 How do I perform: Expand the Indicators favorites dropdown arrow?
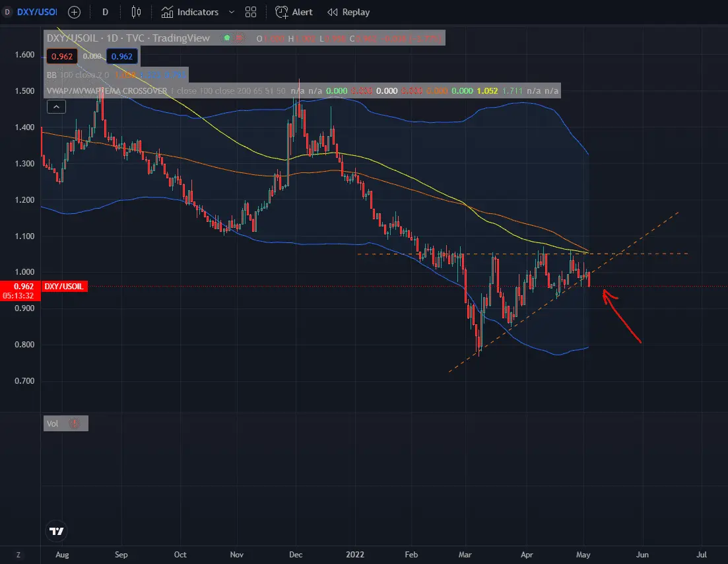(x=231, y=12)
